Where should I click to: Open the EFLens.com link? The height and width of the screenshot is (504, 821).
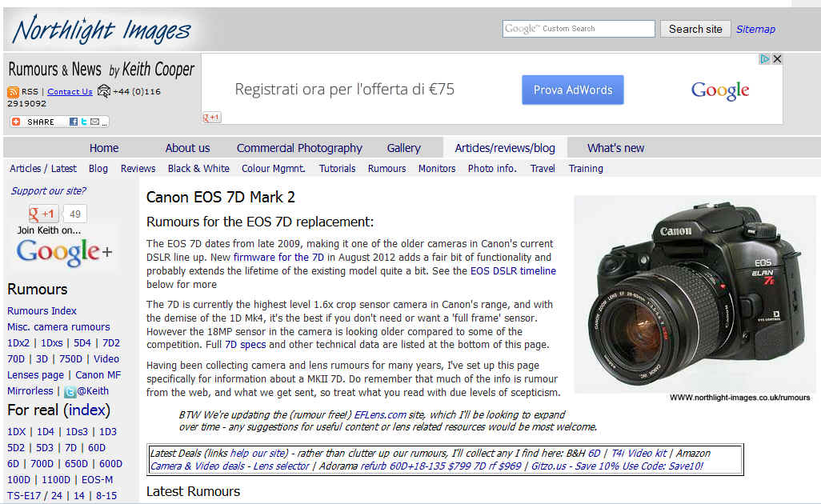(380, 415)
